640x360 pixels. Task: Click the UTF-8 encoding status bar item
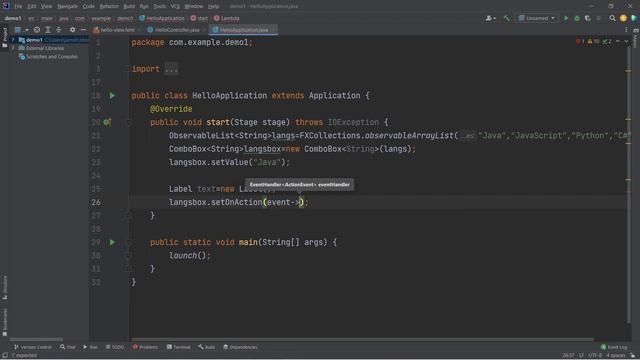(595, 356)
